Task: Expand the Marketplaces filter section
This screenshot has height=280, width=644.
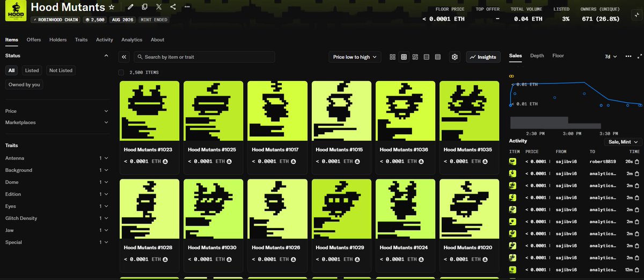Action: [57, 123]
